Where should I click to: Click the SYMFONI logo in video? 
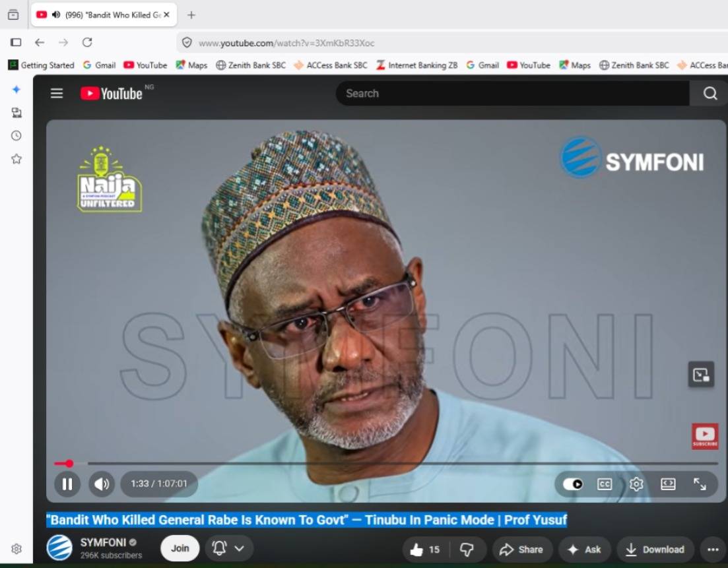[x=632, y=158]
